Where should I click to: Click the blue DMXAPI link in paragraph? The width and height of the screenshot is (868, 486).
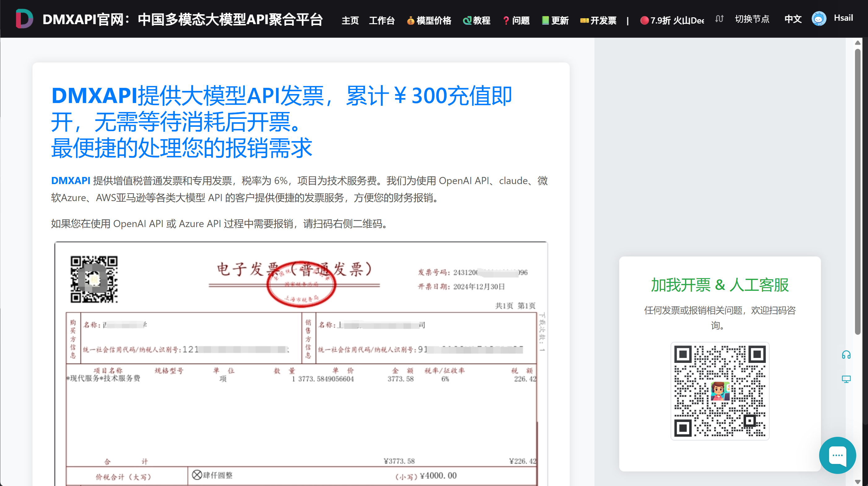71,181
